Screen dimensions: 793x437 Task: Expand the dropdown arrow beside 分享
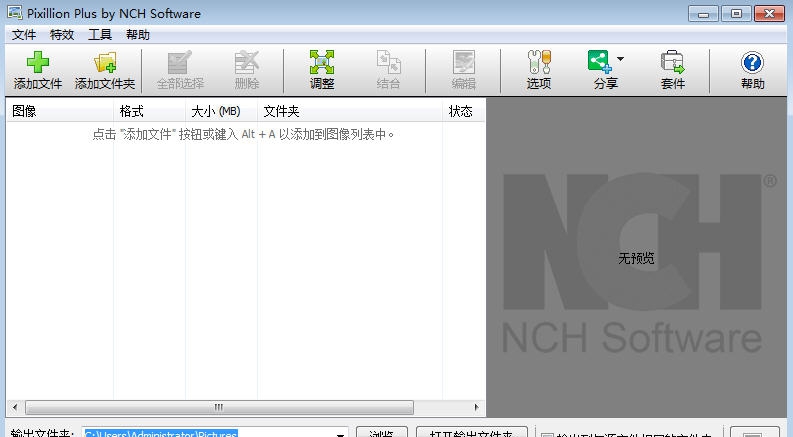pyautogui.click(x=620, y=59)
